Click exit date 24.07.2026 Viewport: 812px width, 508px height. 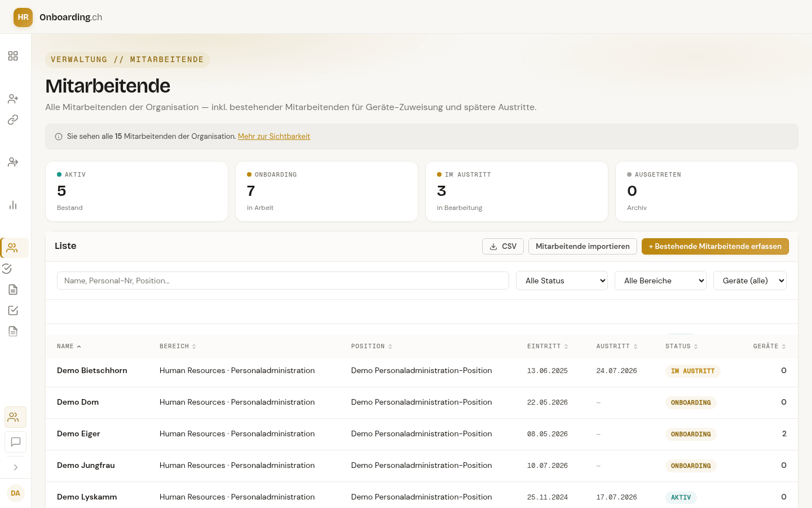coord(617,371)
